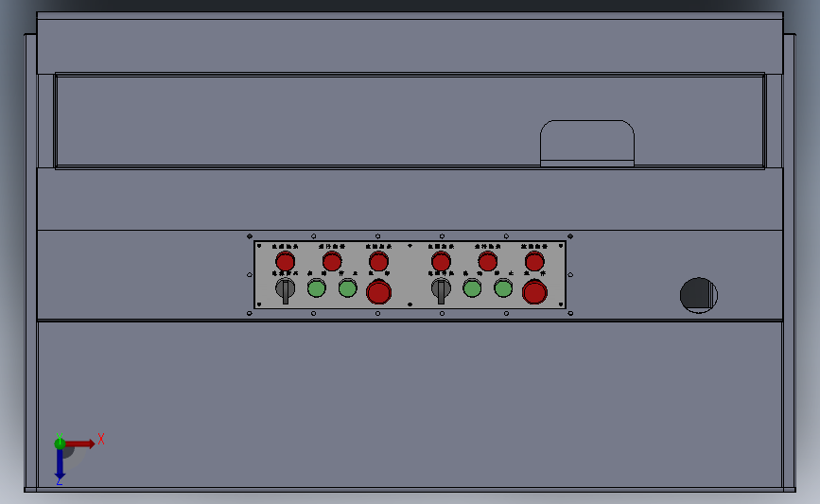Click second green pushbutton on left panel half
Image resolution: width=820 pixels, height=504 pixels.
348,288
